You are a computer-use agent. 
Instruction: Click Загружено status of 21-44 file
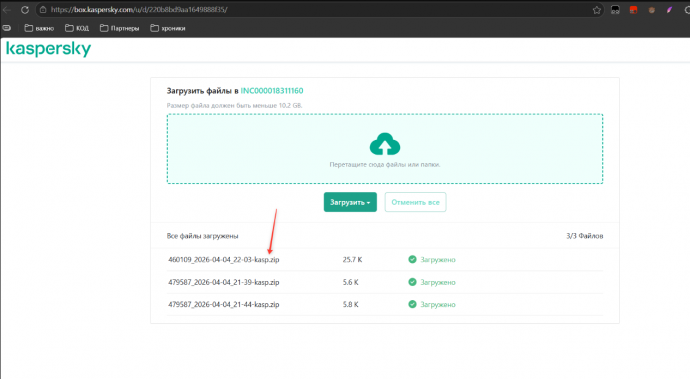coord(438,304)
